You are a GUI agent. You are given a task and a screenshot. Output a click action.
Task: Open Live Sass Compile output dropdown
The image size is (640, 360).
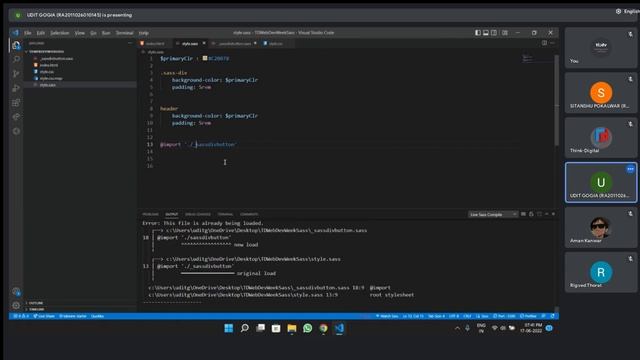pos(493,214)
